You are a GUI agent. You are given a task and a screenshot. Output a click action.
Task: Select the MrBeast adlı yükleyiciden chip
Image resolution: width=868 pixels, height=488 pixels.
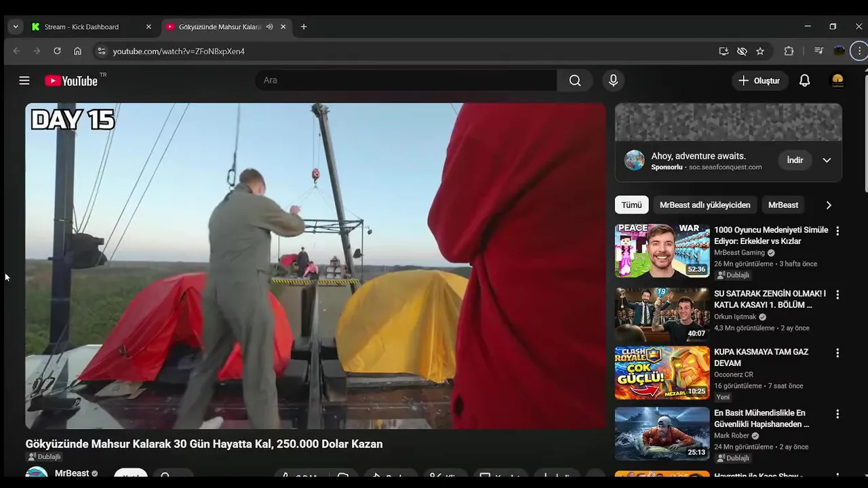point(705,205)
